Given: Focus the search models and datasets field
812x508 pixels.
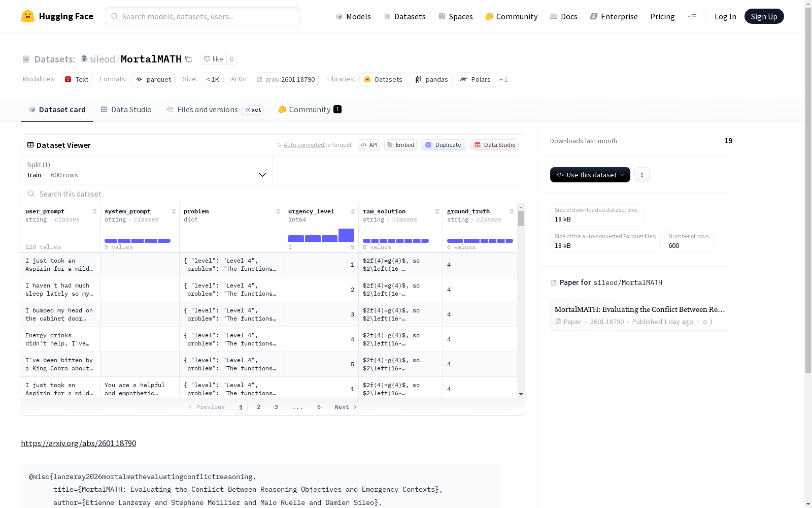Looking at the screenshot, I should click(203, 16).
